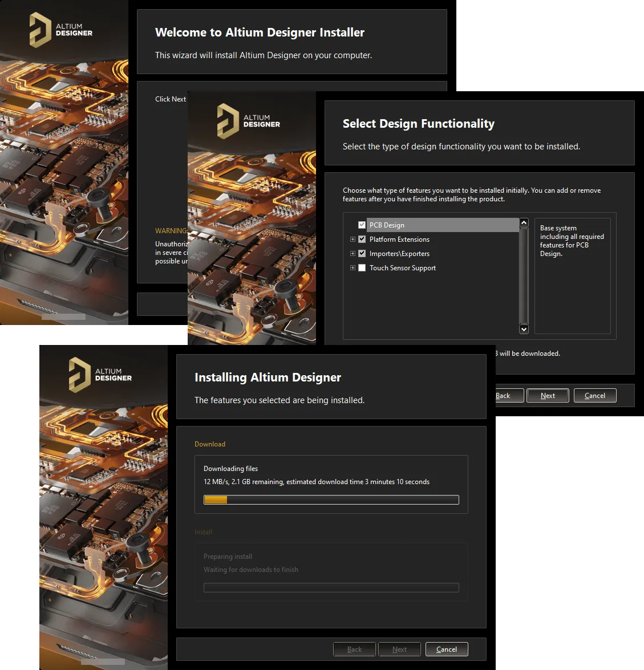Click "Select the type of design functionality" subtitle

(x=461, y=147)
